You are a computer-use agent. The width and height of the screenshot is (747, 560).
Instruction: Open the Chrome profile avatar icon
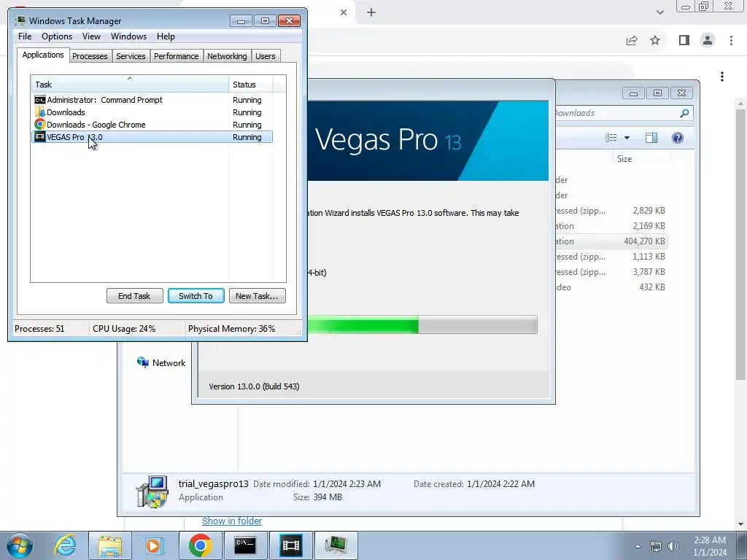point(708,41)
